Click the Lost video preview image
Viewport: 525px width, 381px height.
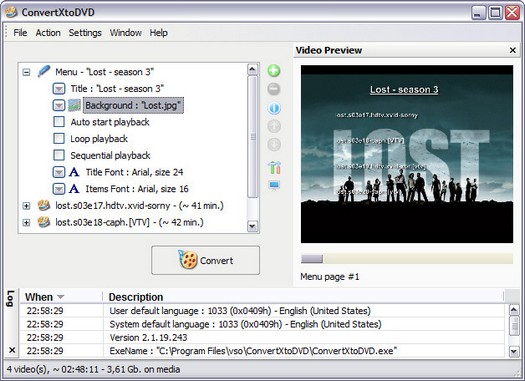pyautogui.click(x=407, y=154)
